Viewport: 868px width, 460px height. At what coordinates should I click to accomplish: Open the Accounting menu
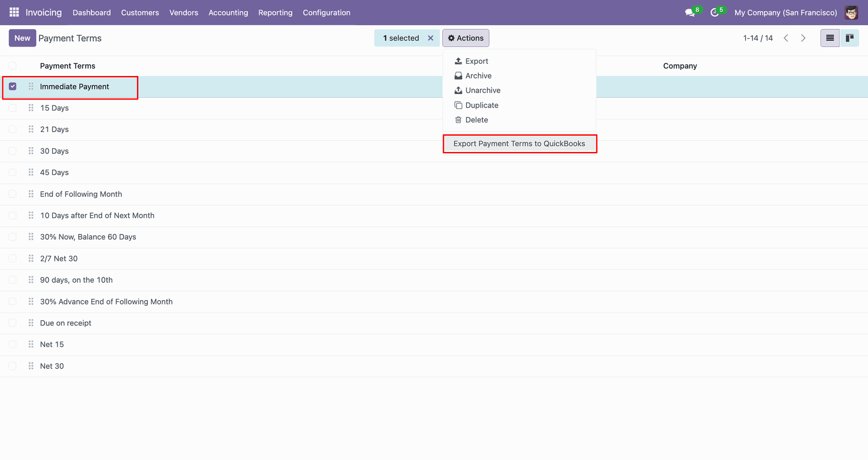tap(228, 13)
